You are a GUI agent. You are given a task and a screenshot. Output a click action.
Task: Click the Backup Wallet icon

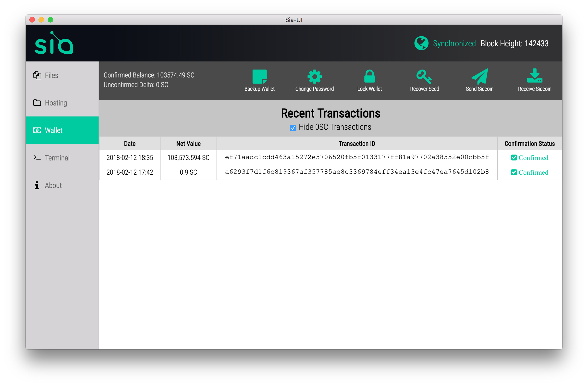pos(259,77)
